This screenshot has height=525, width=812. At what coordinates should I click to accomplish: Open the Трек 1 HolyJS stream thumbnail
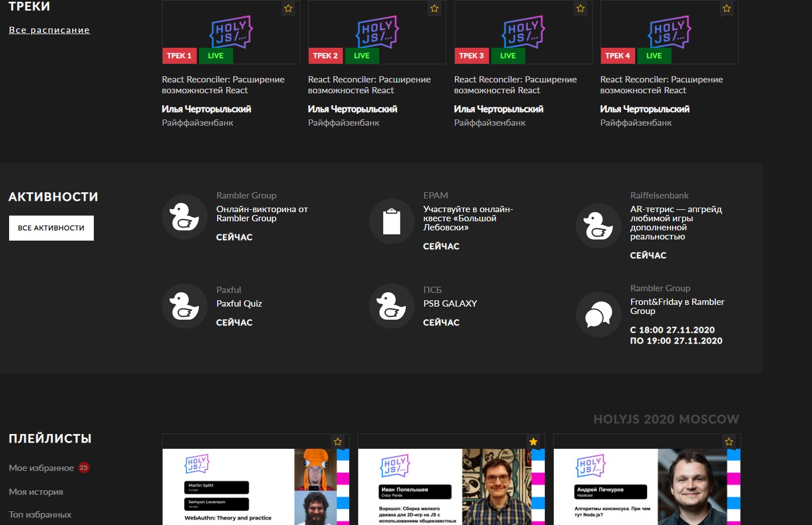(x=231, y=32)
